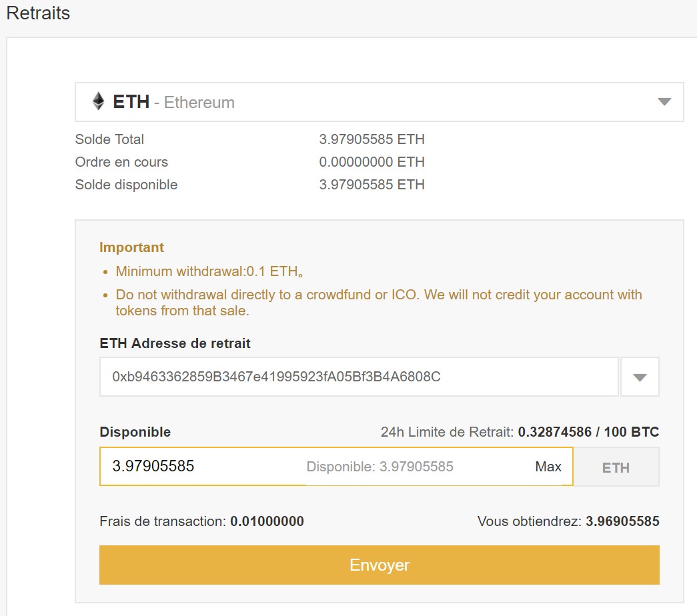Click the Ordre en cours value
The height and width of the screenshot is (616, 697).
372,162
